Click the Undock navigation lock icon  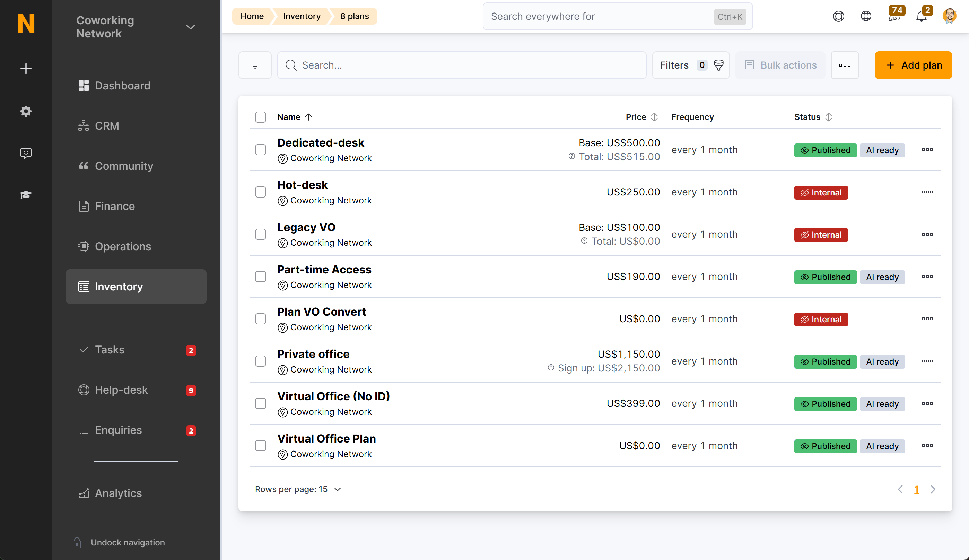pos(77,542)
